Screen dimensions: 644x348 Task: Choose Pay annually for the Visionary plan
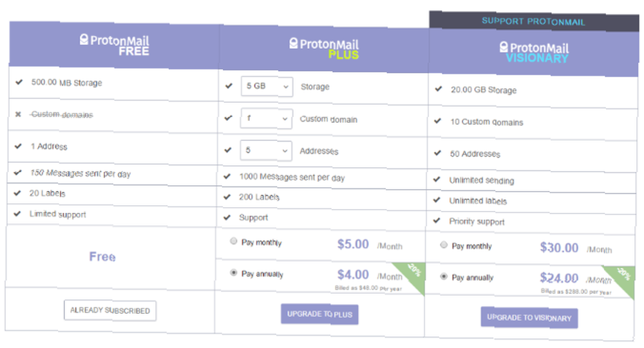pyautogui.click(x=444, y=276)
